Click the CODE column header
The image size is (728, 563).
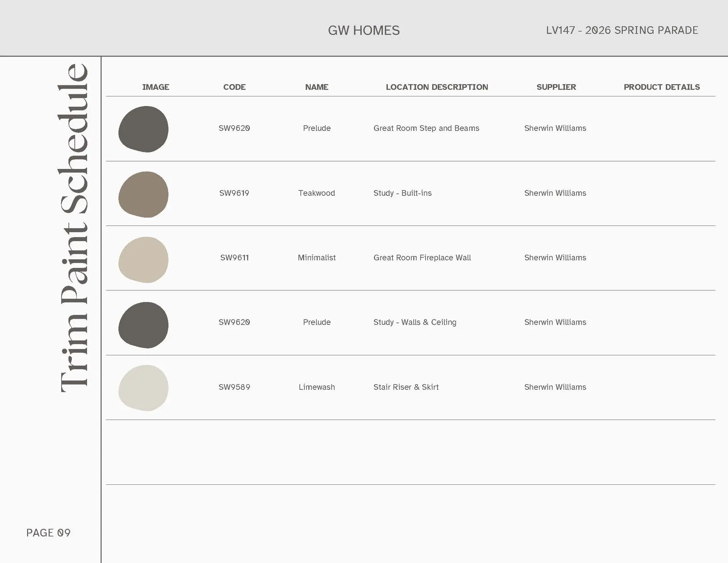234,87
